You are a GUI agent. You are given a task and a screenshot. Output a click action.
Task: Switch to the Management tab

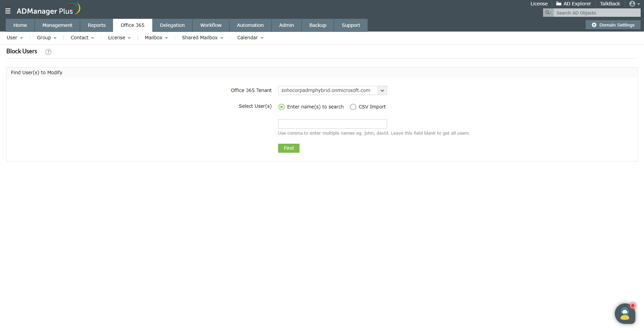coord(57,25)
